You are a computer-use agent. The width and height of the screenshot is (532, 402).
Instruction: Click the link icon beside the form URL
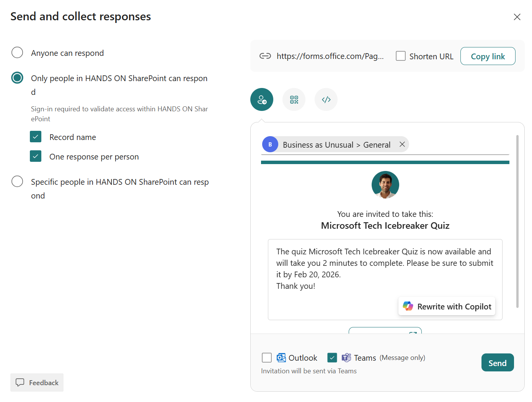click(265, 56)
